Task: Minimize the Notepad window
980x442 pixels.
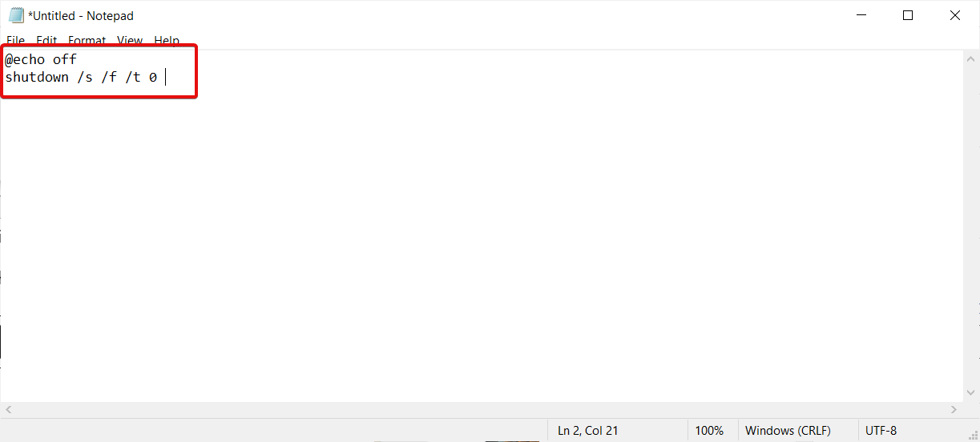Action: [x=861, y=15]
